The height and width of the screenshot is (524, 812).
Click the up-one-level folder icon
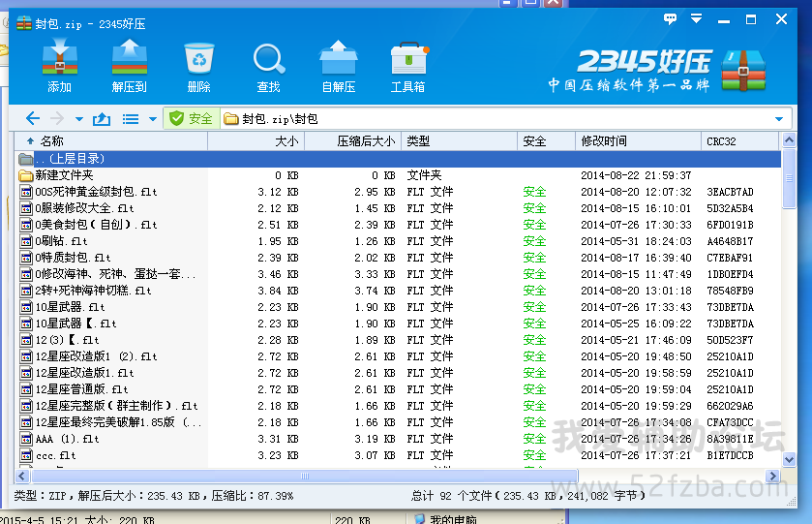click(x=102, y=119)
